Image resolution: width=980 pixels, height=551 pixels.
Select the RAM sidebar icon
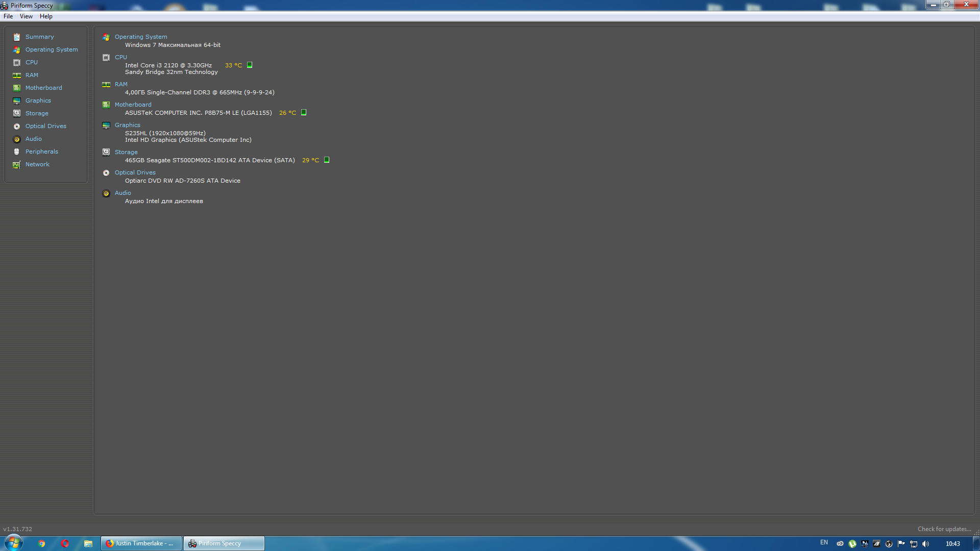click(17, 75)
